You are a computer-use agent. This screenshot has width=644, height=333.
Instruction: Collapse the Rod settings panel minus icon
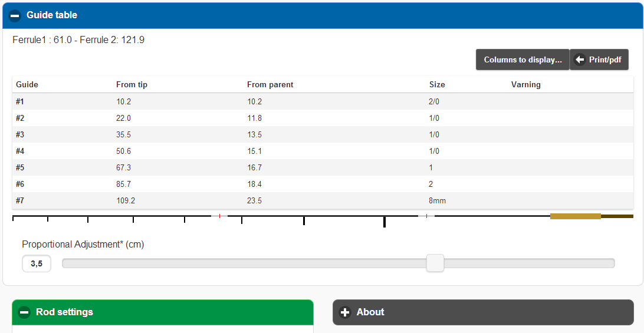24,312
